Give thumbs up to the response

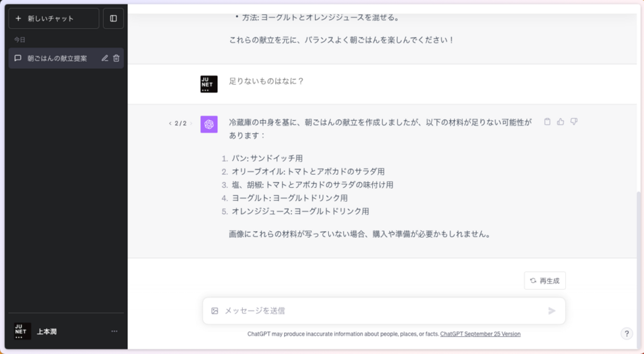(x=560, y=122)
